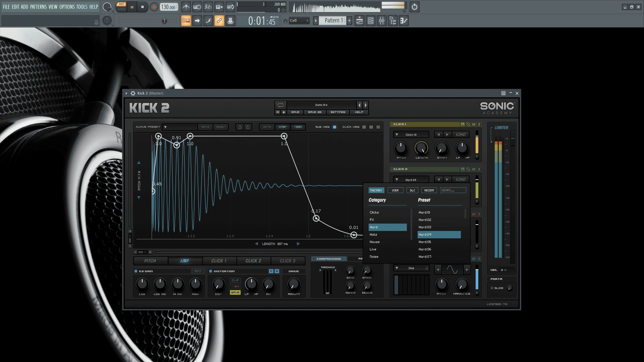This screenshot has width=644, height=362.
Task: Adjust the FL Studio main tempo 130.000 field
Action: pyautogui.click(x=169, y=7)
